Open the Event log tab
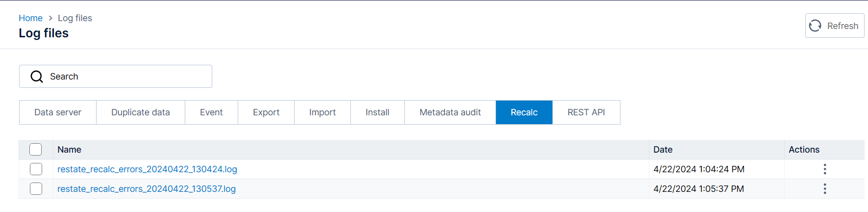 pyautogui.click(x=211, y=112)
